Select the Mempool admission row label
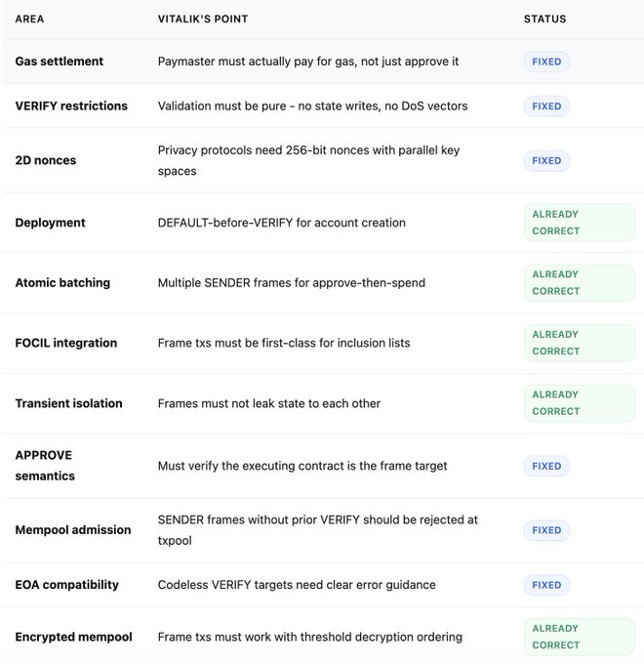Viewport: 644px width, 664px height. pyautogui.click(x=72, y=530)
